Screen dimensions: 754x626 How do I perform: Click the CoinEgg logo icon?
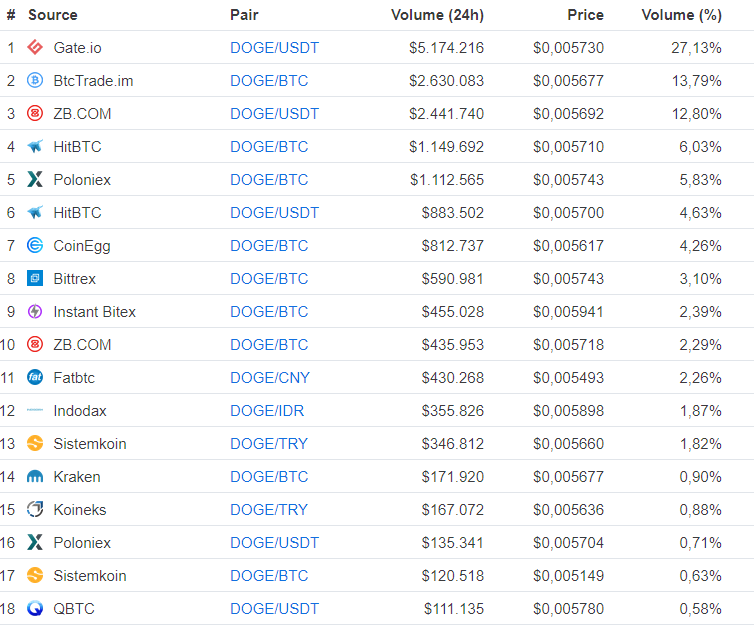coord(35,245)
